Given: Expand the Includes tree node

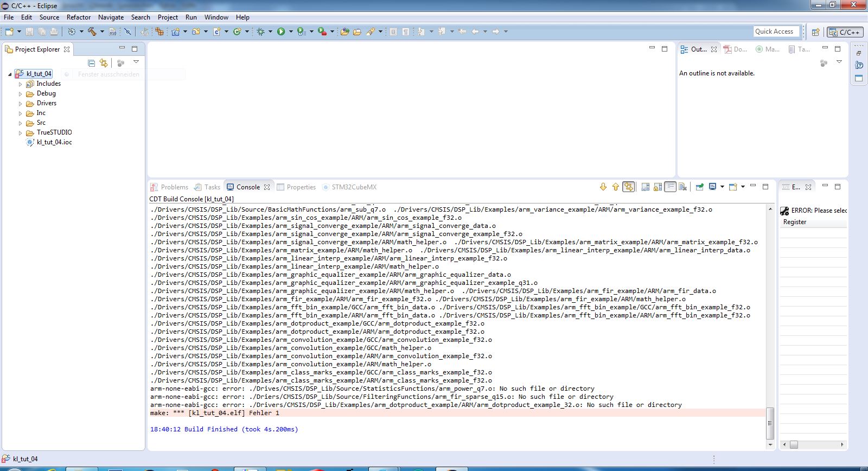Looking at the screenshot, I should coord(21,84).
